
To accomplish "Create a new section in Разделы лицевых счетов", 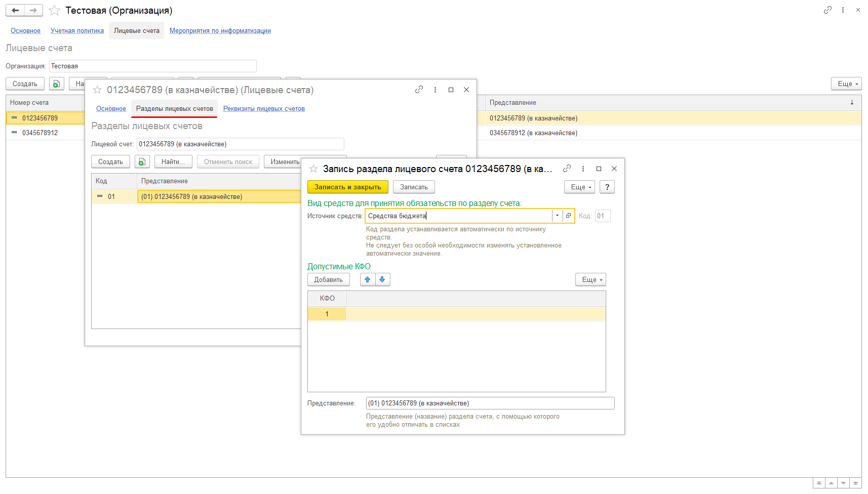I will (x=110, y=162).
